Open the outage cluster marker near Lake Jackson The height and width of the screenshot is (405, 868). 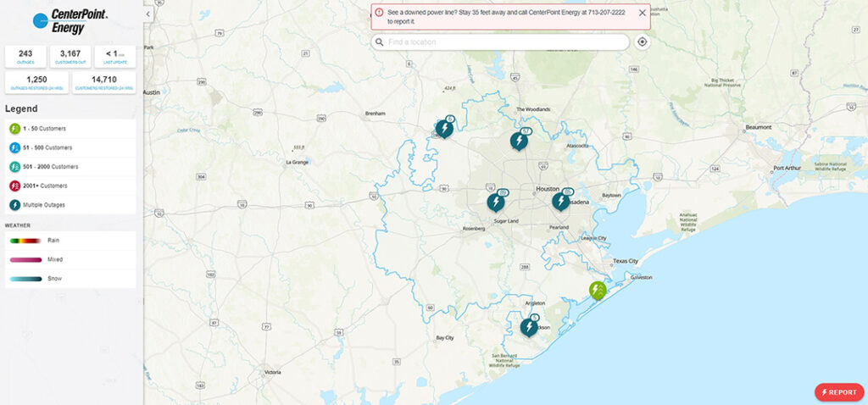pos(529,326)
